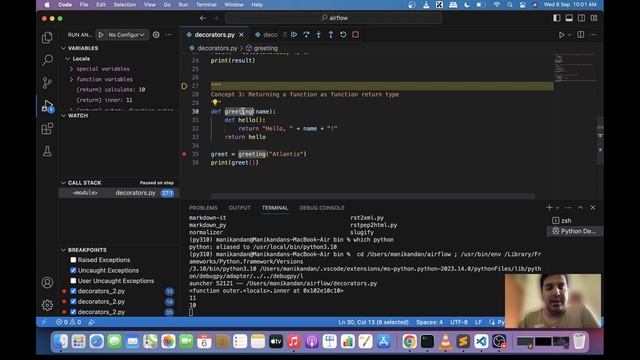640x360 pixels.
Task: Uncheck decorators_2.py breakpoint at line 33
Action: click(73, 291)
